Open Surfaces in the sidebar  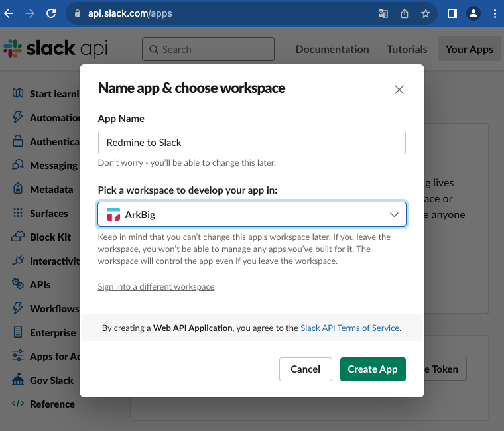coord(49,213)
